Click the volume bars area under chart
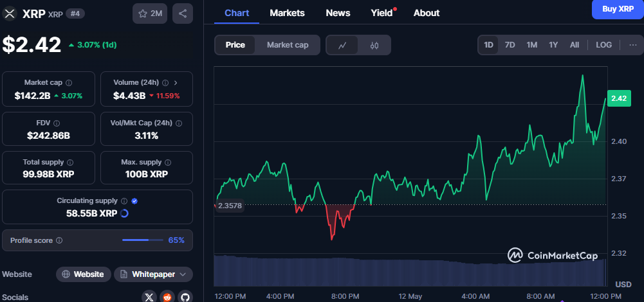This screenshot has width=644, height=302. (x=410, y=271)
